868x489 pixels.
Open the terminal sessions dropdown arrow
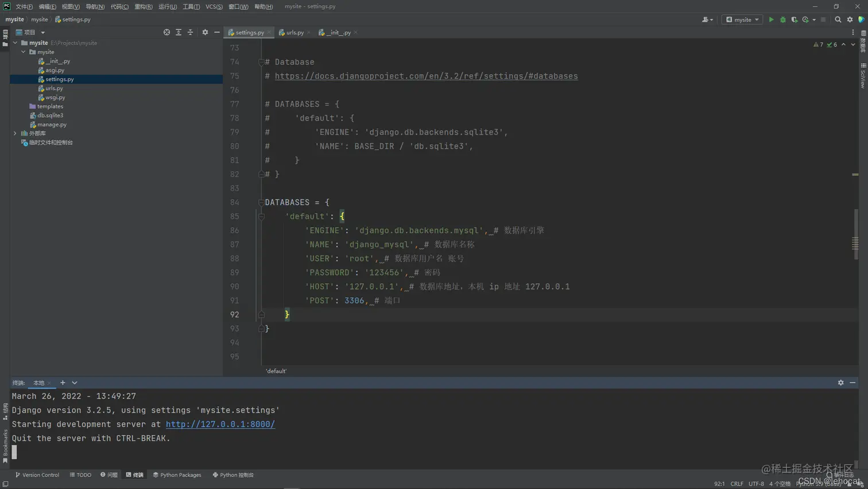pyautogui.click(x=75, y=383)
